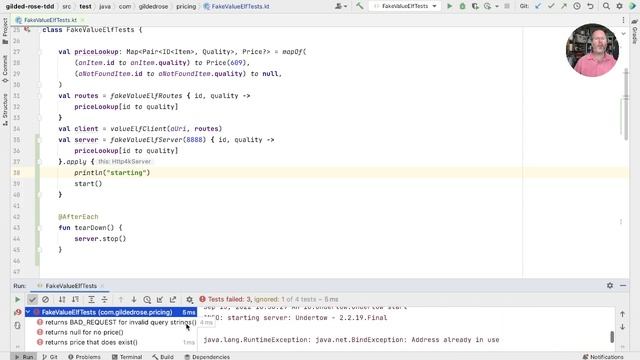The image size is (640, 360).
Task: Open the Terminal tool window tab
Action: pos(127,357)
